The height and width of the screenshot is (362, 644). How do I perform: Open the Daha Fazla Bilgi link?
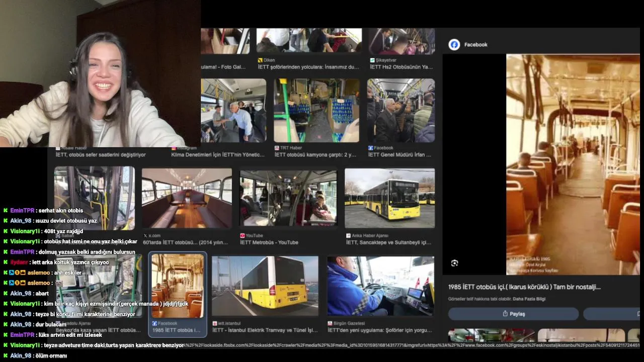pos(529,299)
